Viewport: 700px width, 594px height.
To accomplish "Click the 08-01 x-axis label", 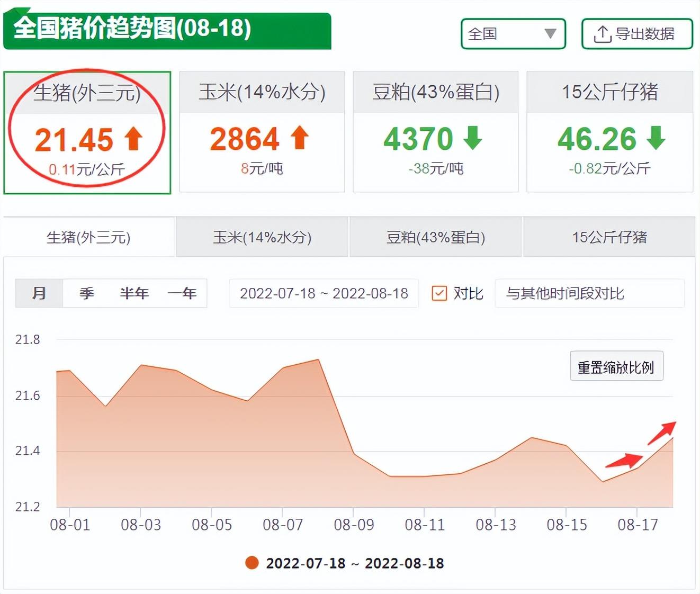I will click(x=70, y=525).
